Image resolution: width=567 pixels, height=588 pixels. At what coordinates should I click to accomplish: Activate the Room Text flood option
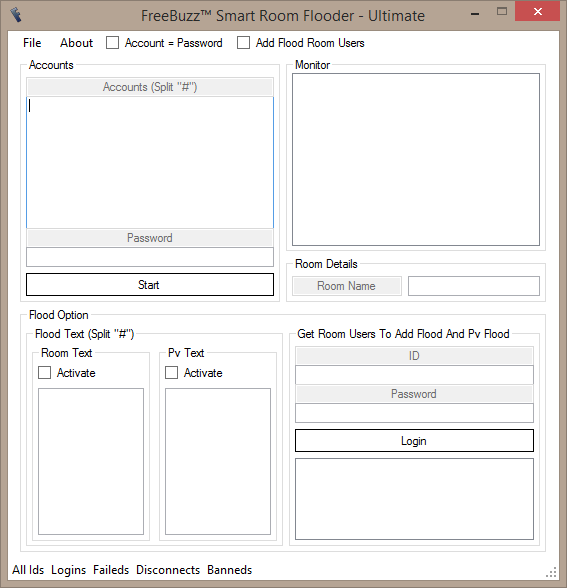45,373
